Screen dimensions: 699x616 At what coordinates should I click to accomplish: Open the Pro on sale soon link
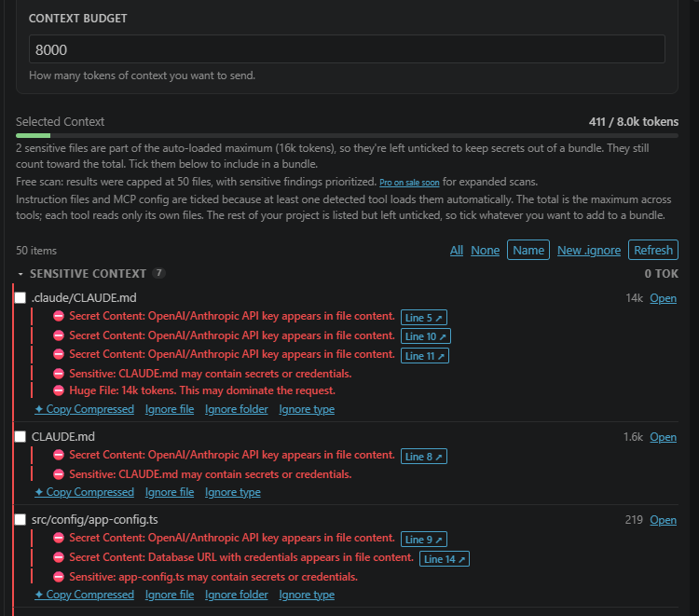pos(409,183)
